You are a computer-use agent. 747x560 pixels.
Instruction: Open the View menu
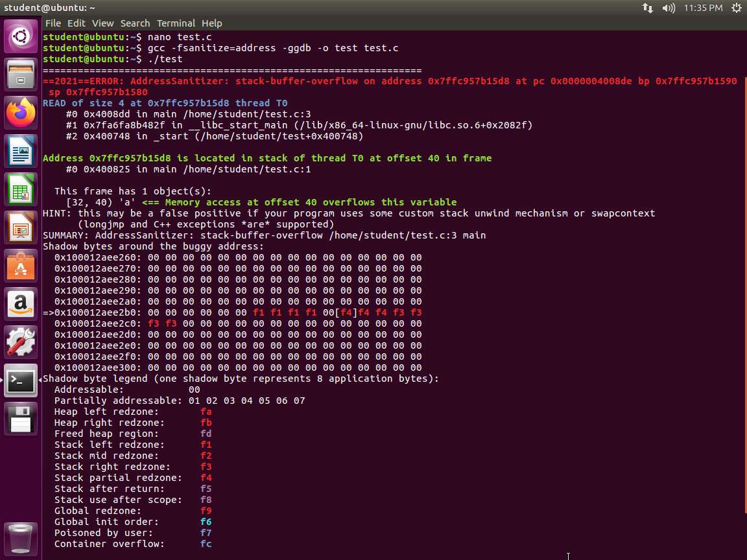(x=102, y=23)
